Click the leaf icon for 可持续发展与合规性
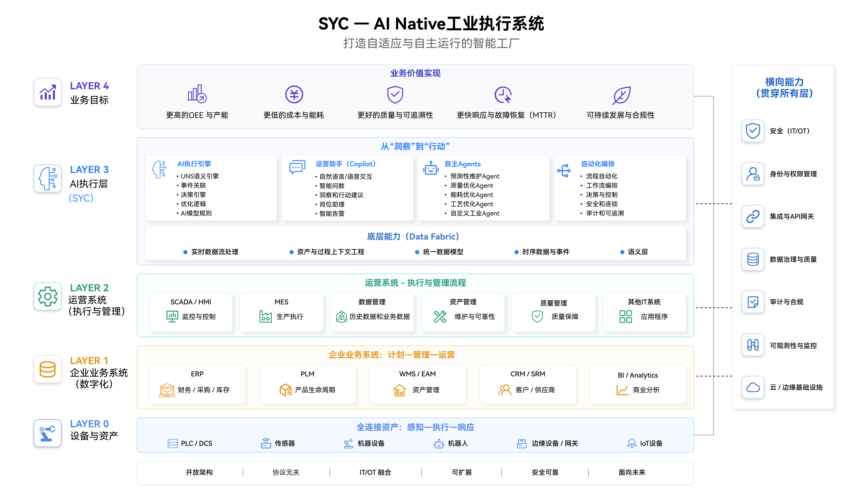Image resolution: width=868 pixels, height=498 pixels. pyautogui.click(x=621, y=95)
